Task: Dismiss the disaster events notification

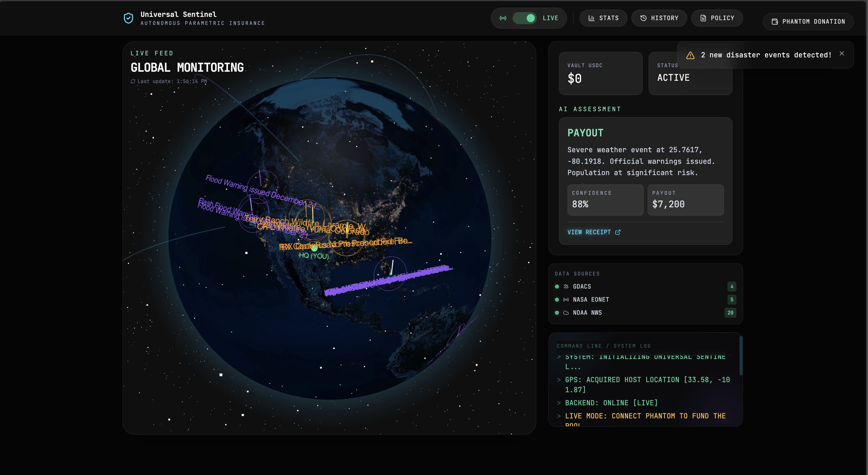Action: (x=842, y=54)
